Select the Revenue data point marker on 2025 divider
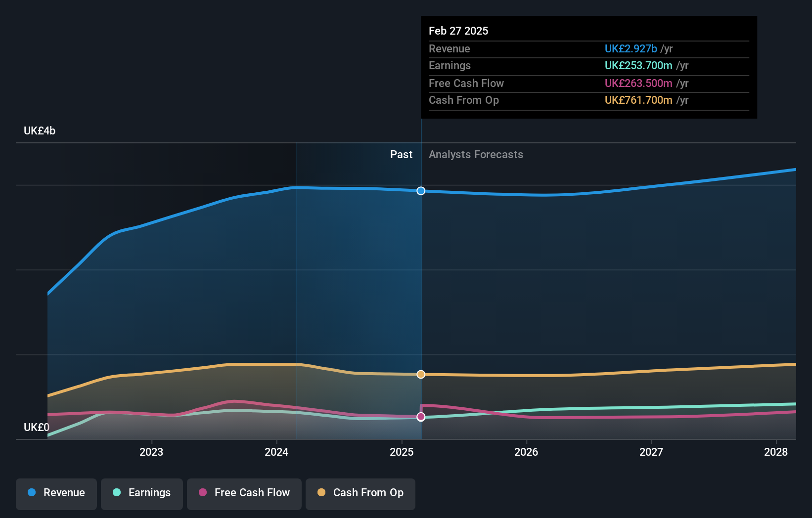The image size is (812, 518). click(421, 191)
